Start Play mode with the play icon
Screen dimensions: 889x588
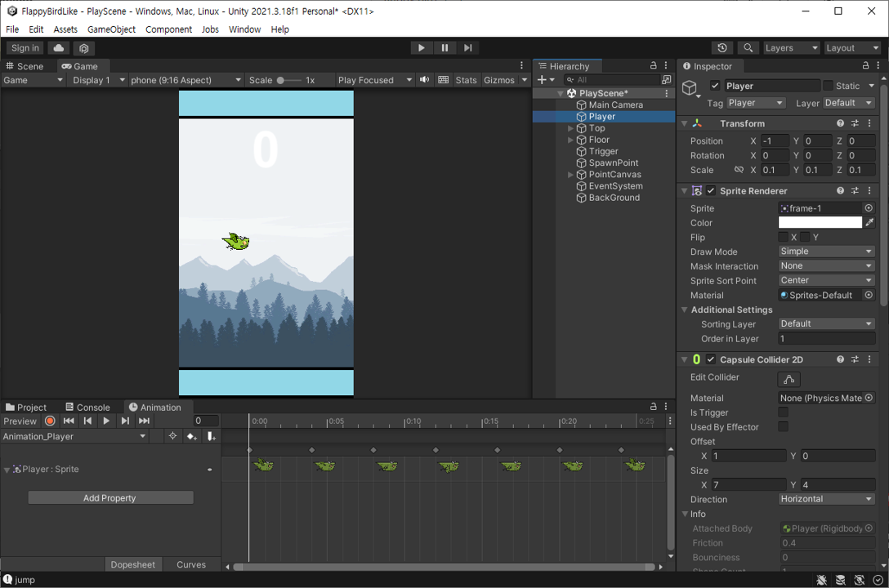click(421, 48)
